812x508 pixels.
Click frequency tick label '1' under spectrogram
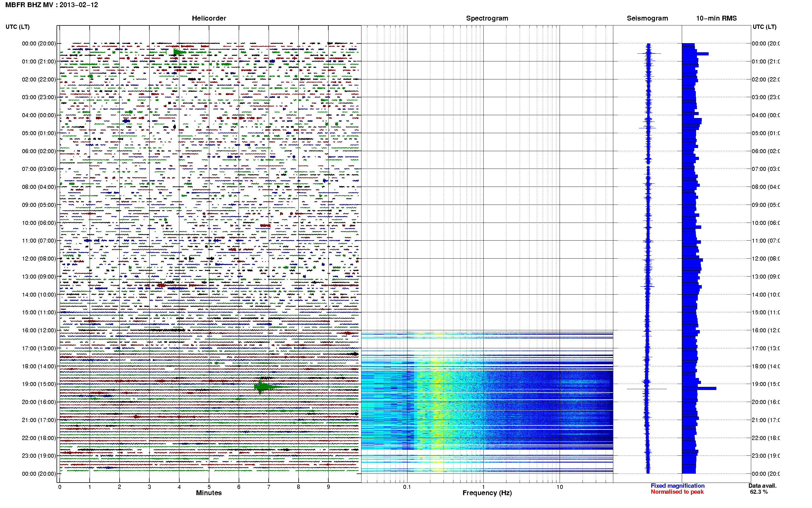pyautogui.click(x=483, y=487)
